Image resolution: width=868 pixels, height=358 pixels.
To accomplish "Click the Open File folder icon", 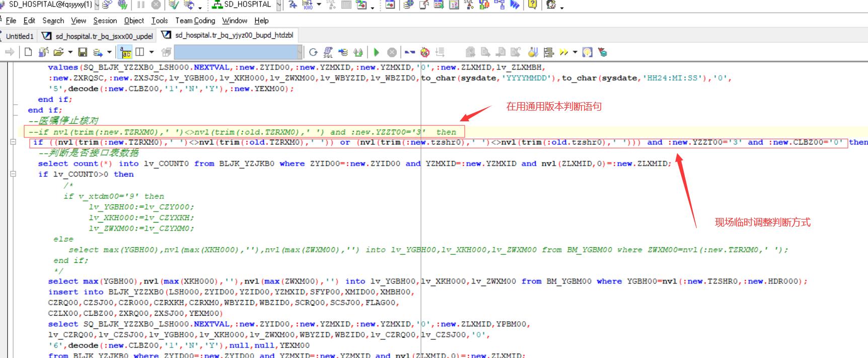I will click(x=58, y=52).
